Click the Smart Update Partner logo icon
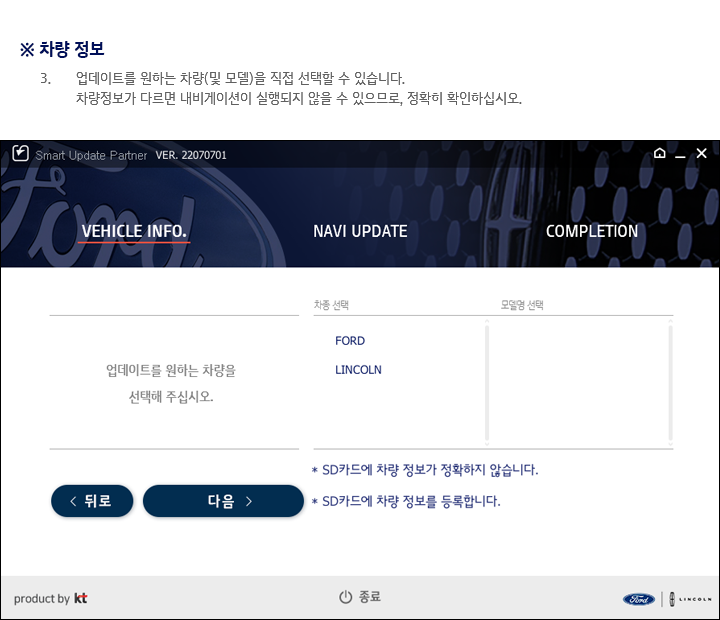The height and width of the screenshot is (620, 720). point(21,153)
